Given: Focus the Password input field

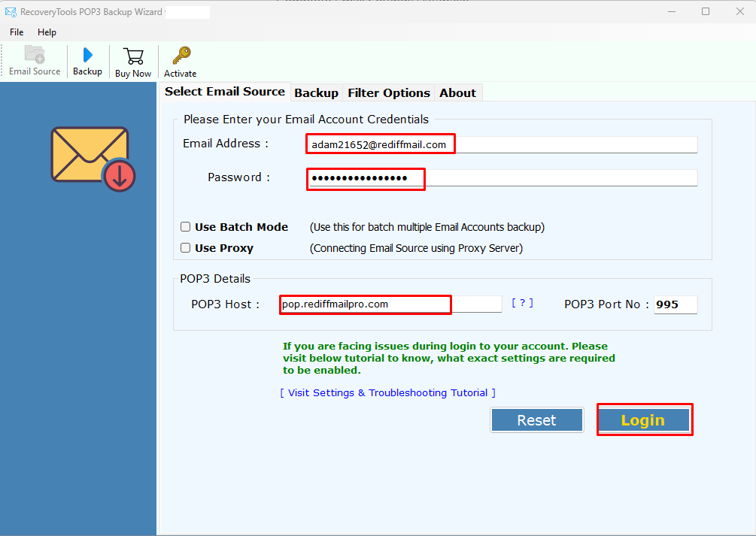Looking at the screenshot, I should pyautogui.click(x=503, y=178).
